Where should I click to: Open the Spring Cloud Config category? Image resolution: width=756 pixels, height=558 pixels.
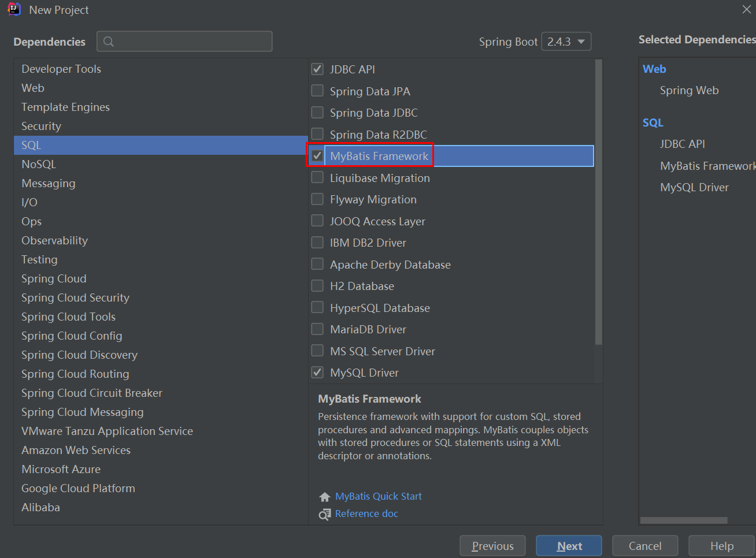pos(161,336)
